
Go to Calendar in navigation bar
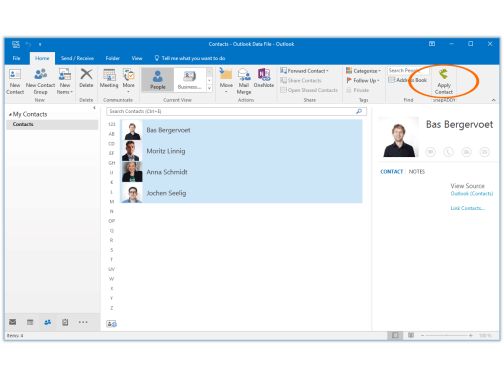30,322
